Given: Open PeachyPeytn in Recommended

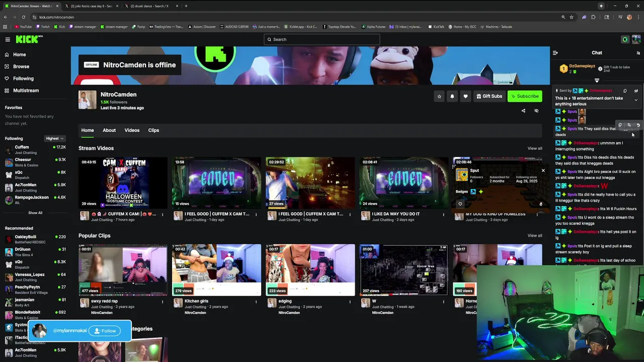Looking at the screenshot, I should click(35, 290).
